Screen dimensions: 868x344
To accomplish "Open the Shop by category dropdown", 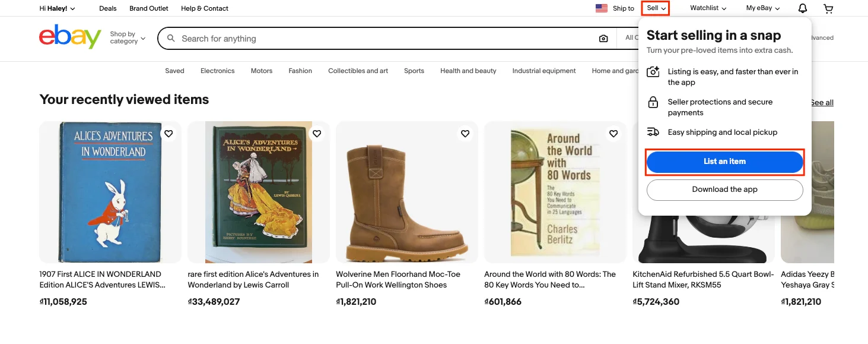I will tap(128, 38).
